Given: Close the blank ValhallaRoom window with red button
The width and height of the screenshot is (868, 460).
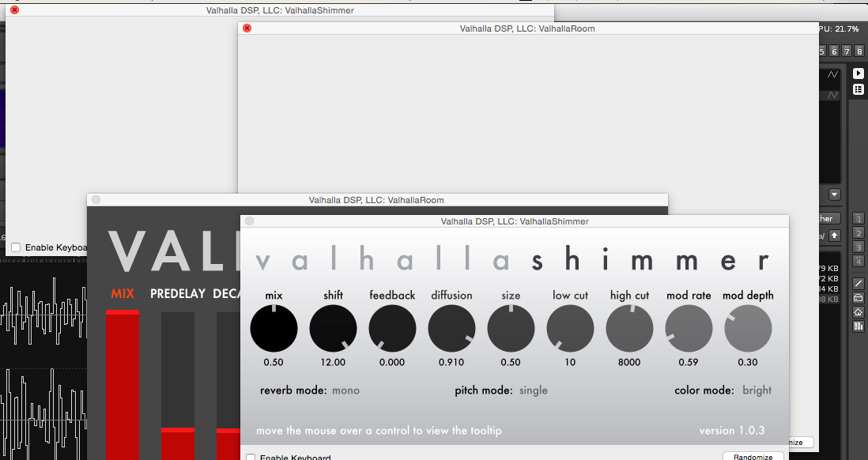Looking at the screenshot, I should click(x=247, y=28).
